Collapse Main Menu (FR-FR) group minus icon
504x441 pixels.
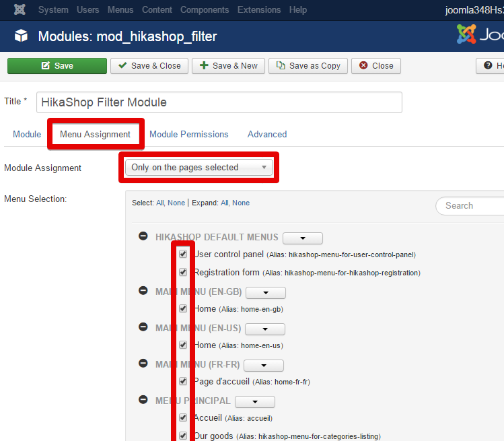click(143, 363)
